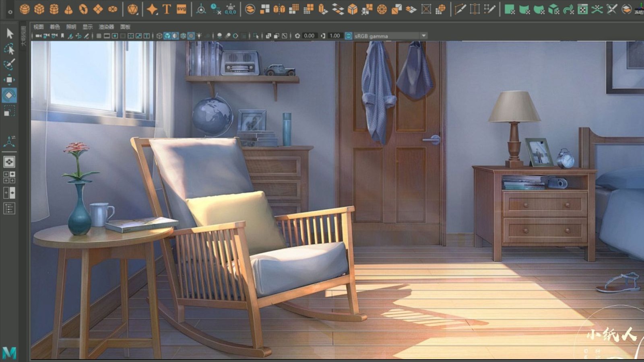Click the SVG import shelf icon
644x362 pixels.
(x=182, y=9)
